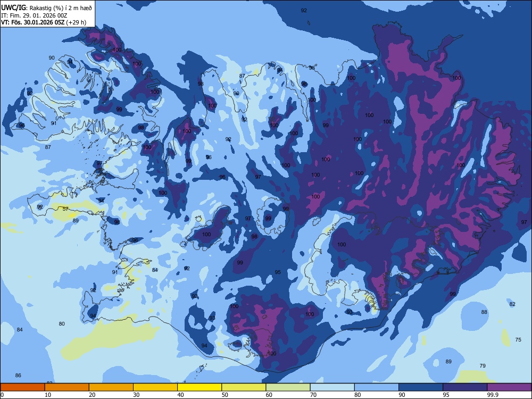Screen dimensions: 532x399
Task: Click the legend tick label '60'
Action: pyautogui.click(x=269, y=395)
